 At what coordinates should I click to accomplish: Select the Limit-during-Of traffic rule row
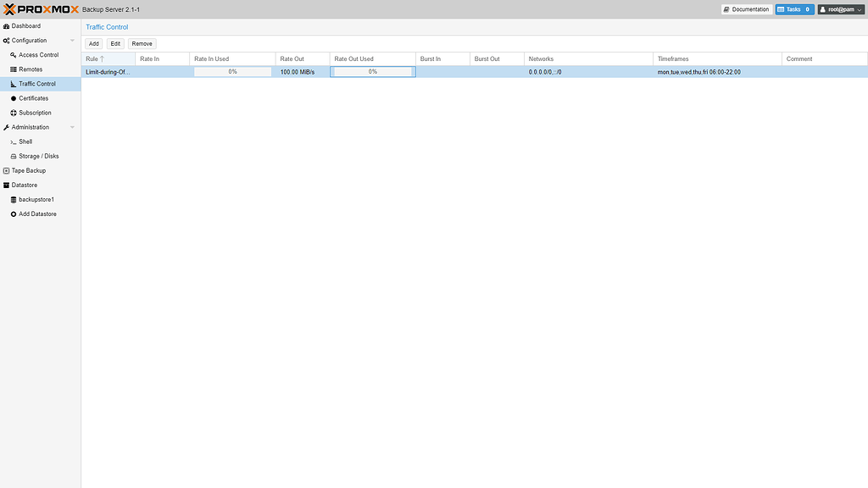pyautogui.click(x=106, y=72)
